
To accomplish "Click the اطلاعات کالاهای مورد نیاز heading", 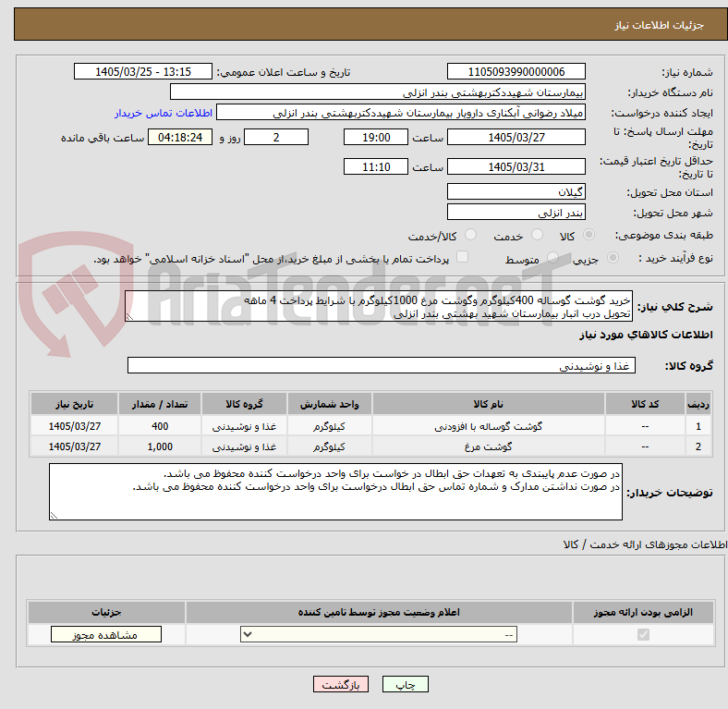I will click(646, 335).
